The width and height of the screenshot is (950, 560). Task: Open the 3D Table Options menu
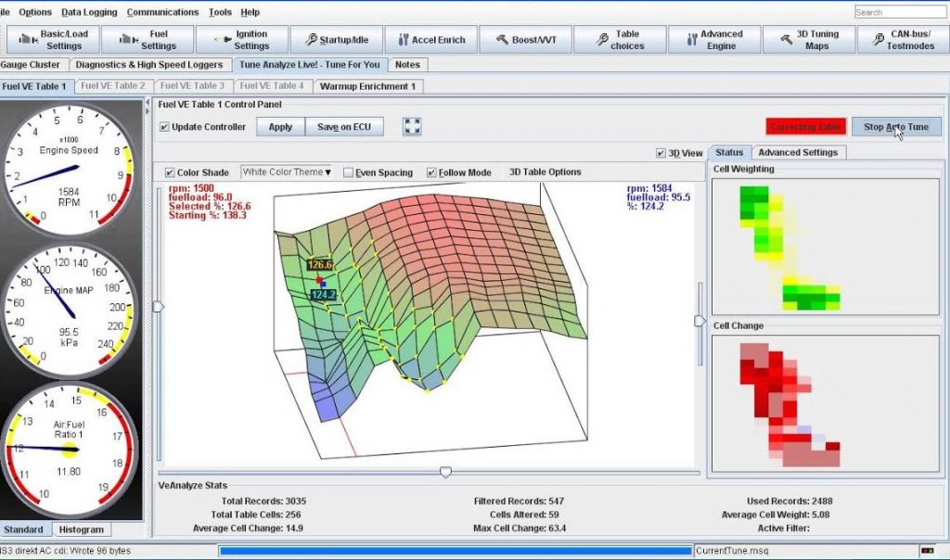(x=545, y=172)
